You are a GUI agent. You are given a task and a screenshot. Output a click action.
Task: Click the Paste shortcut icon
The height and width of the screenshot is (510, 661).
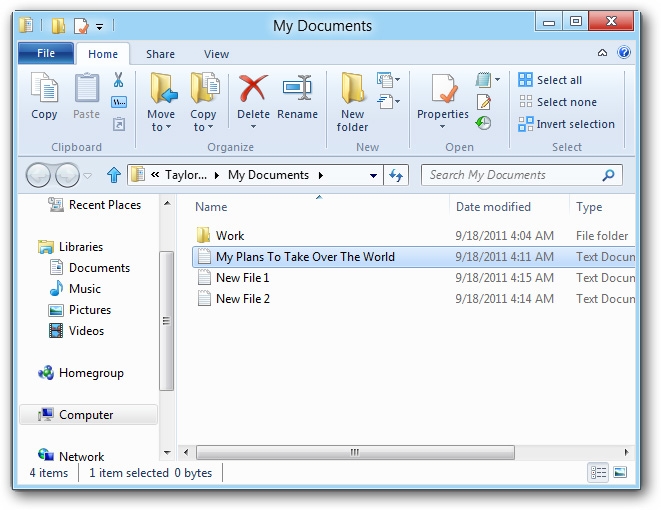click(119, 124)
